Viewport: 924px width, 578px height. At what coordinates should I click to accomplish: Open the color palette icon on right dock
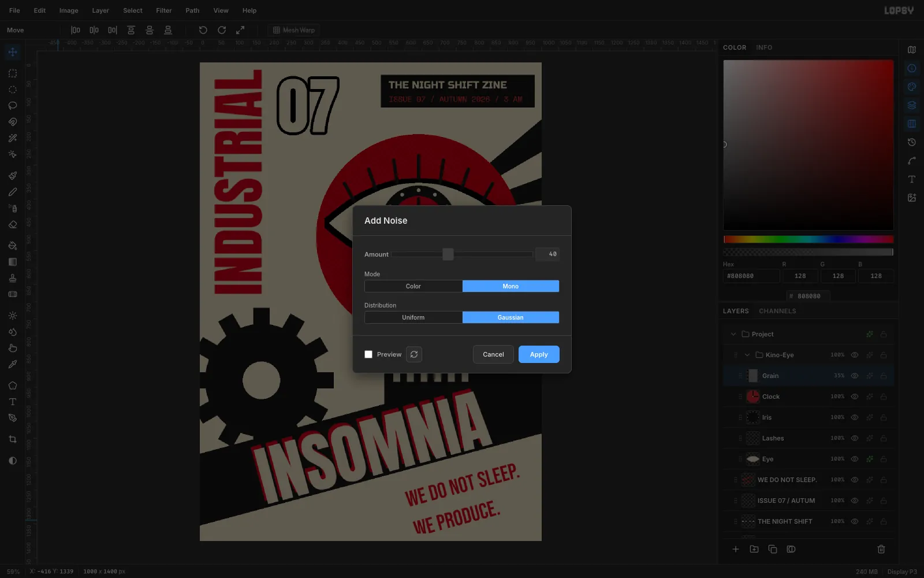pyautogui.click(x=912, y=87)
